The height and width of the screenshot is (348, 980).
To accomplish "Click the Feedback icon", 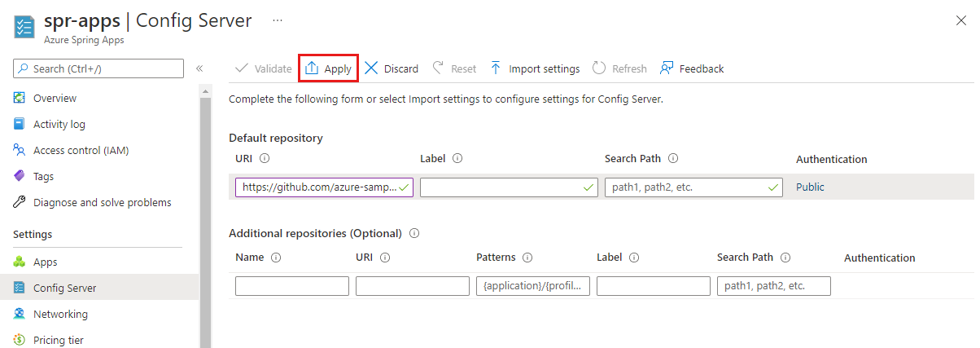I will [x=667, y=68].
